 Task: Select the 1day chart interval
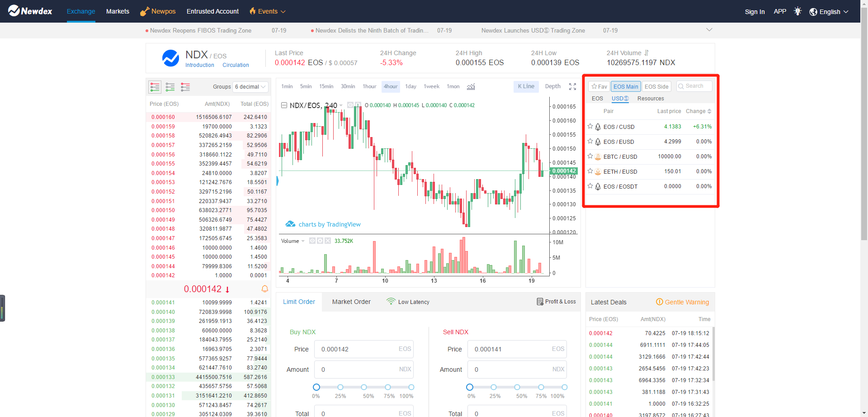pos(411,86)
